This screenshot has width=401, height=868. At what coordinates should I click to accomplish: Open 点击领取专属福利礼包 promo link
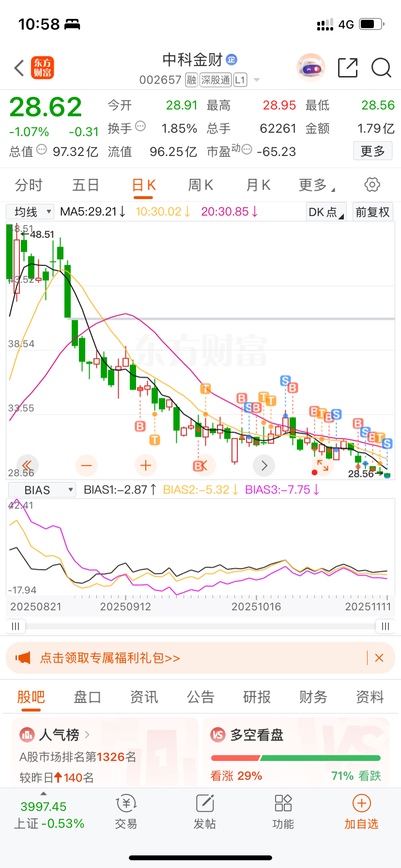(x=110, y=658)
